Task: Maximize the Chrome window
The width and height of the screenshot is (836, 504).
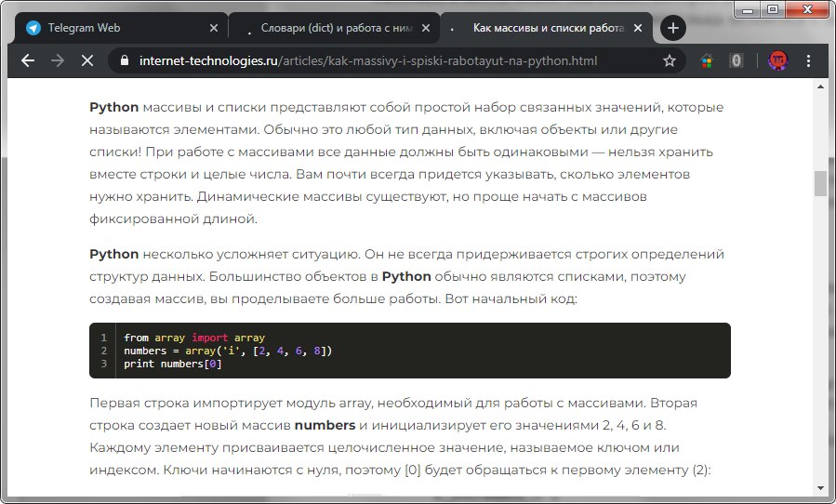Action: 772,9
